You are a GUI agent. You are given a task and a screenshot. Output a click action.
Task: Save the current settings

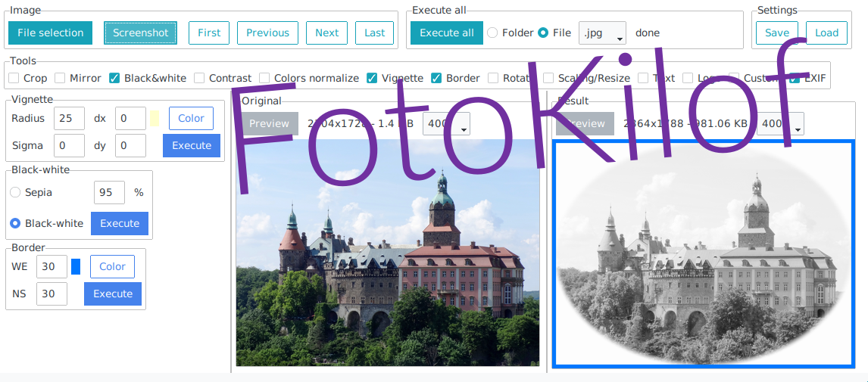pos(777,33)
